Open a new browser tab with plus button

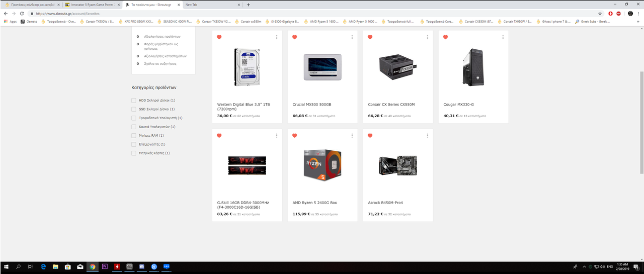pos(249,5)
